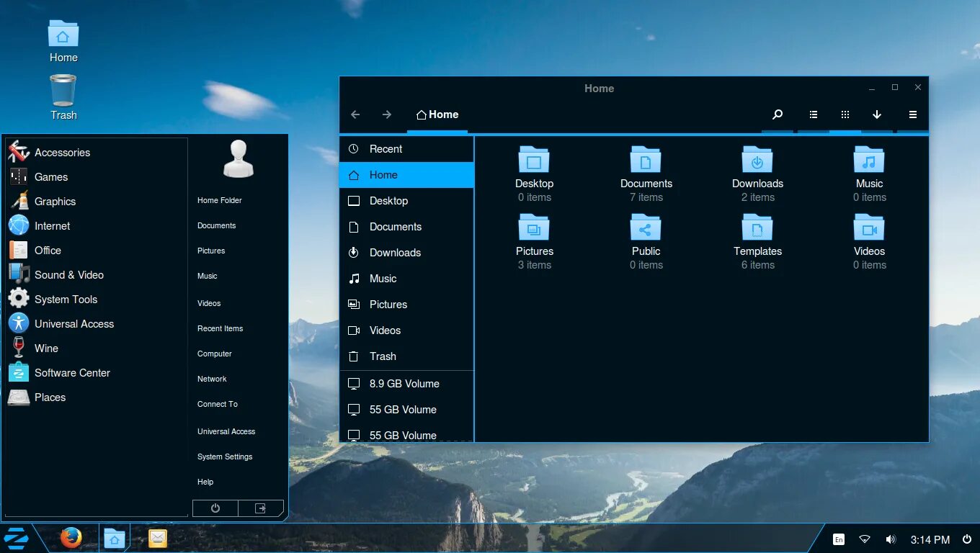This screenshot has width=980, height=553.
Task: Select Home in the file manager sidebar
Action: pos(406,175)
